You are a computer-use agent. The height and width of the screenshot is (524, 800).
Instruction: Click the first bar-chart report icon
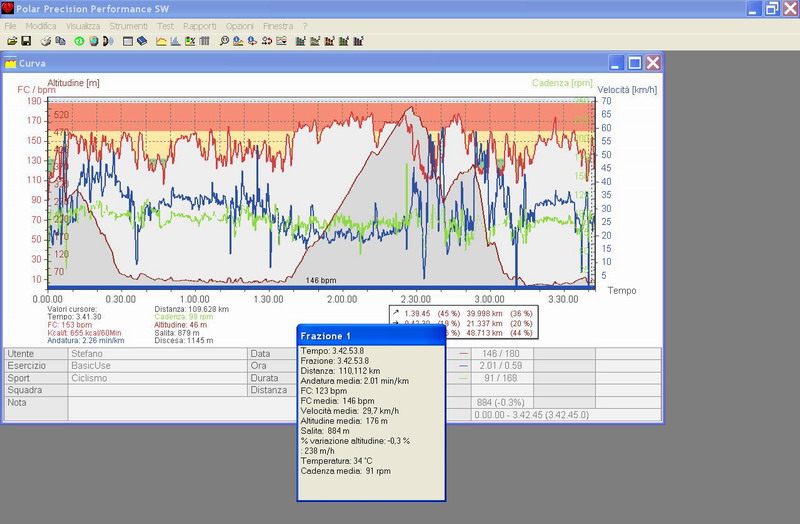pos(300,41)
